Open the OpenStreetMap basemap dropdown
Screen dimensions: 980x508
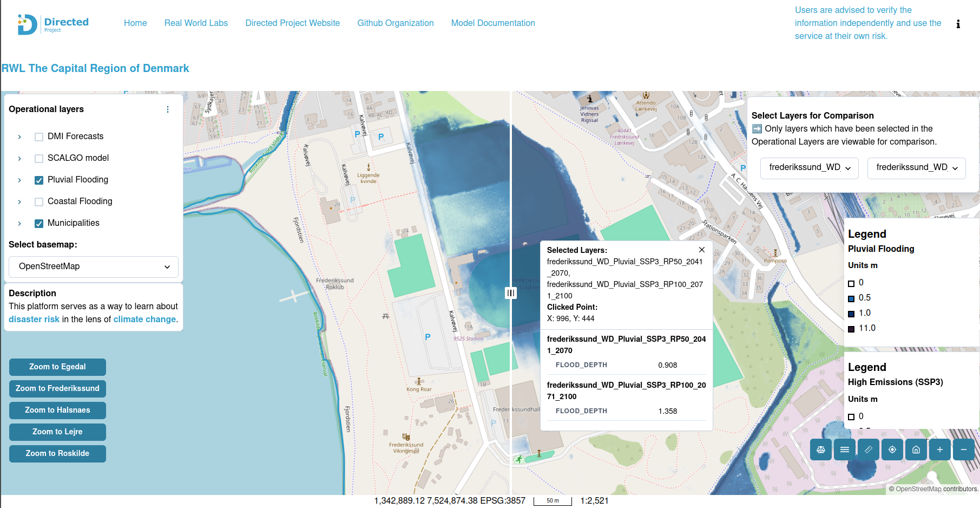tap(94, 266)
